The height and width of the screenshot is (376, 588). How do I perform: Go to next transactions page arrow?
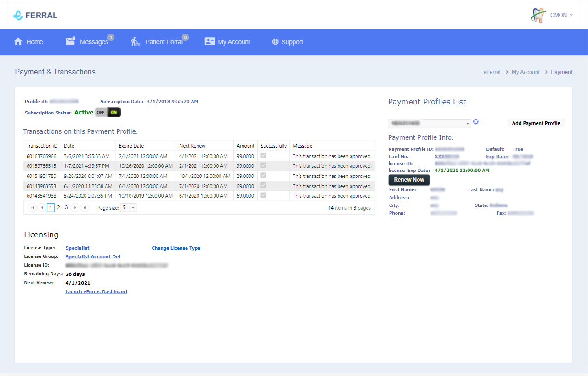[75, 208]
